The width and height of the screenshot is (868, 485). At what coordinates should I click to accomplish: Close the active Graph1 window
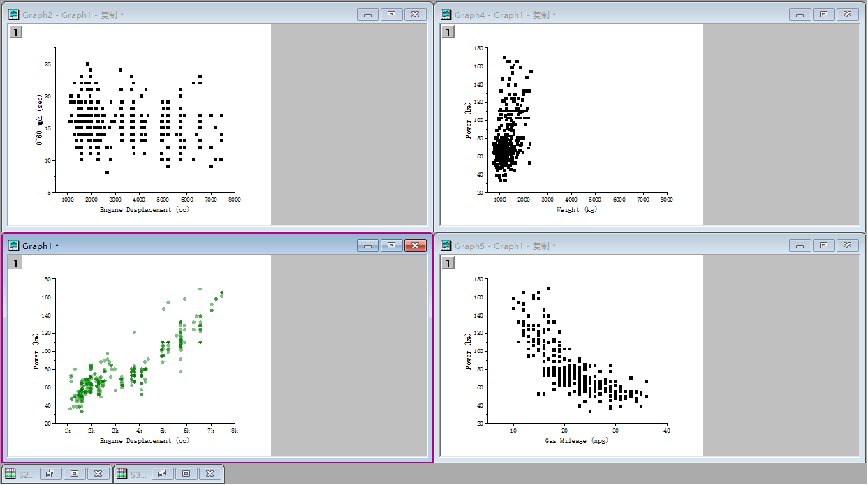(415, 246)
